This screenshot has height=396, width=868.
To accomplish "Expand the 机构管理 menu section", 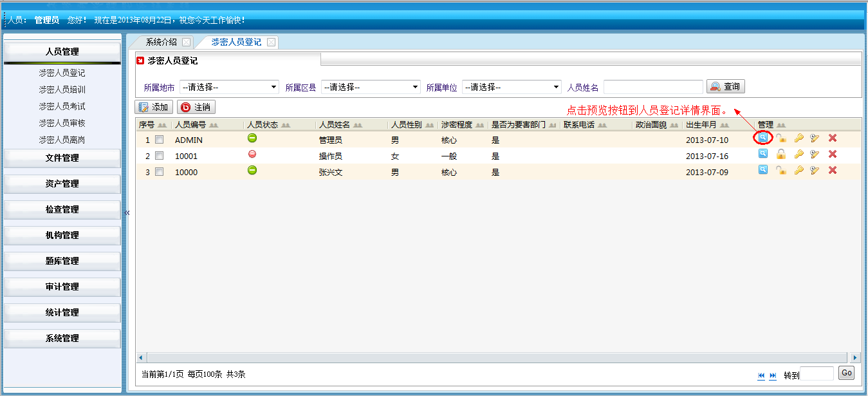I will [62, 235].
